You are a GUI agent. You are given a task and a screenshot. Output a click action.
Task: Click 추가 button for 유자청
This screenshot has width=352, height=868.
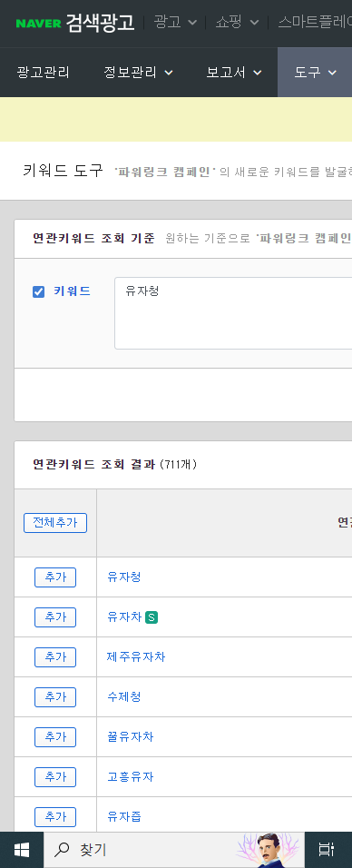click(55, 577)
